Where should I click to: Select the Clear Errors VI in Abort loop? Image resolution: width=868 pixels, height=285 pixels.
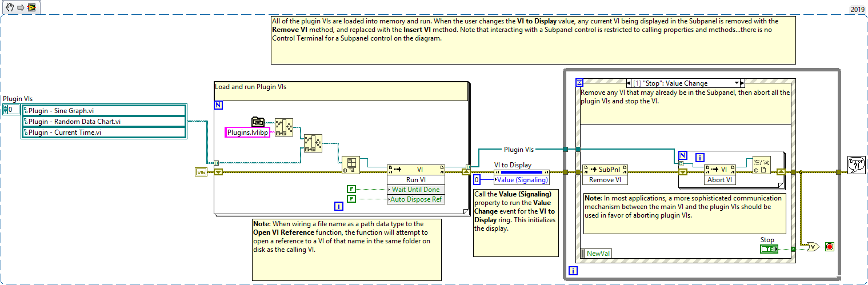point(761,164)
